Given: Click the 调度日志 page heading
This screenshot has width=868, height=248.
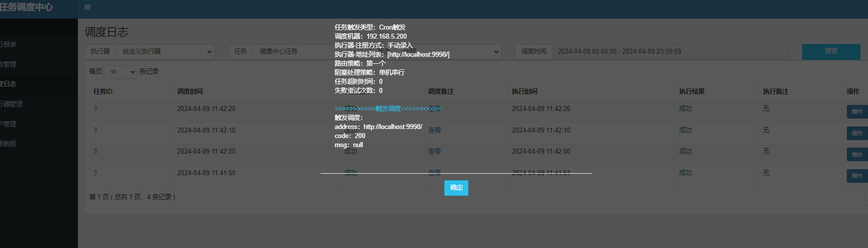Looking at the screenshot, I should pos(107,32).
